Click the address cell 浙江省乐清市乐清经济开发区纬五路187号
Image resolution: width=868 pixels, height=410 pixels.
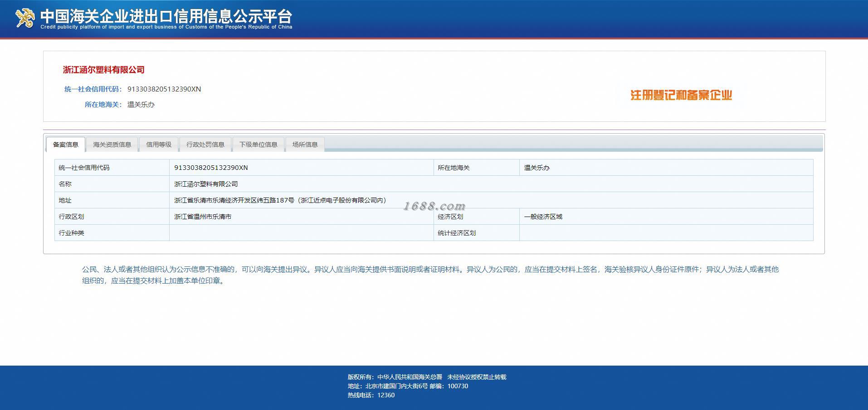491,200
